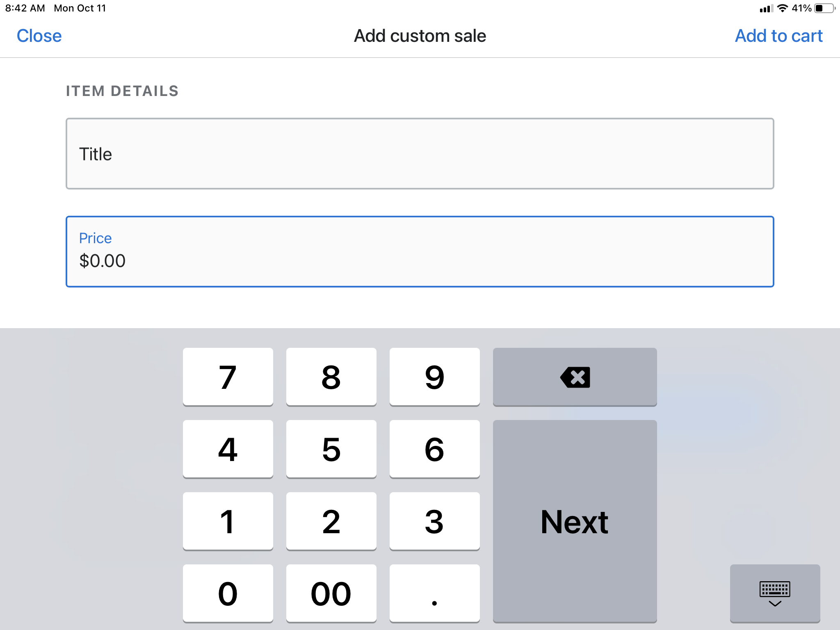
Task: Tap the double zero key
Action: (331, 593)
